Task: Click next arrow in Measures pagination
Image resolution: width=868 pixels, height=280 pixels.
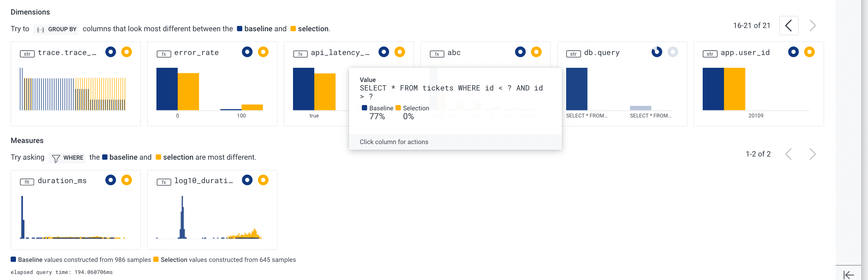Action: [x=813, y=154]
